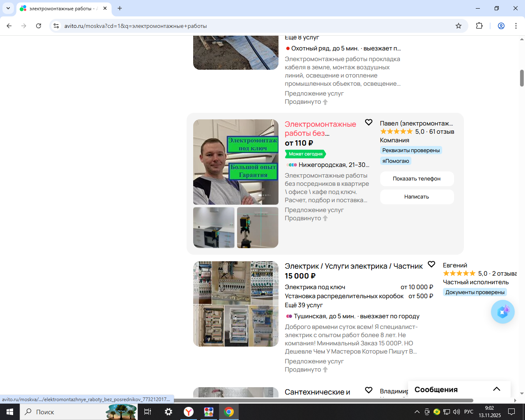Click Написать to message Павел
525x420 pixels.
point(417,197)
